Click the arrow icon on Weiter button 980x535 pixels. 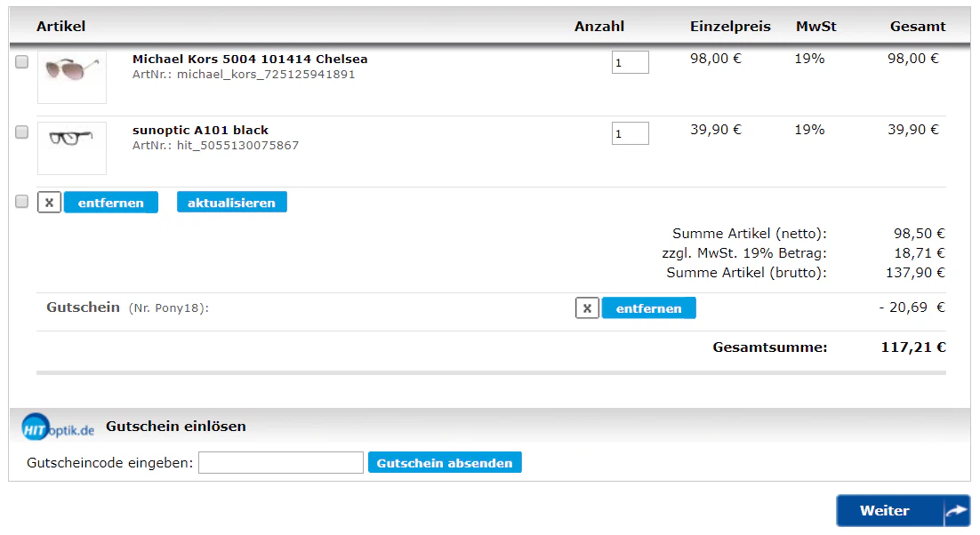click(x=956, y=511)
